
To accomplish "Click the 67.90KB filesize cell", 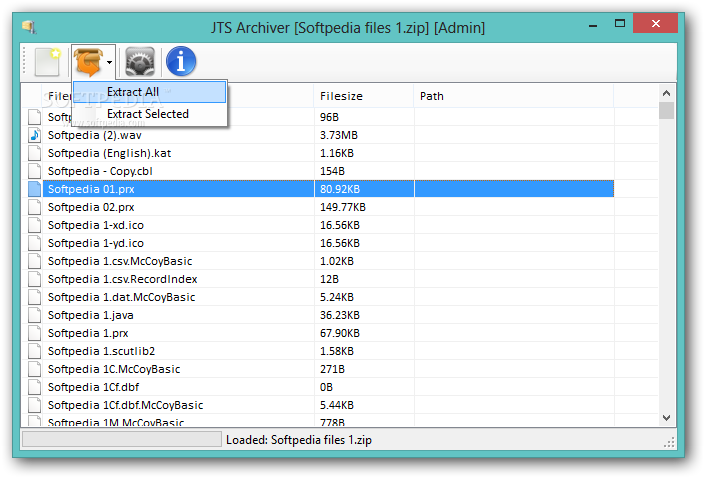I will tap(340, 333).
